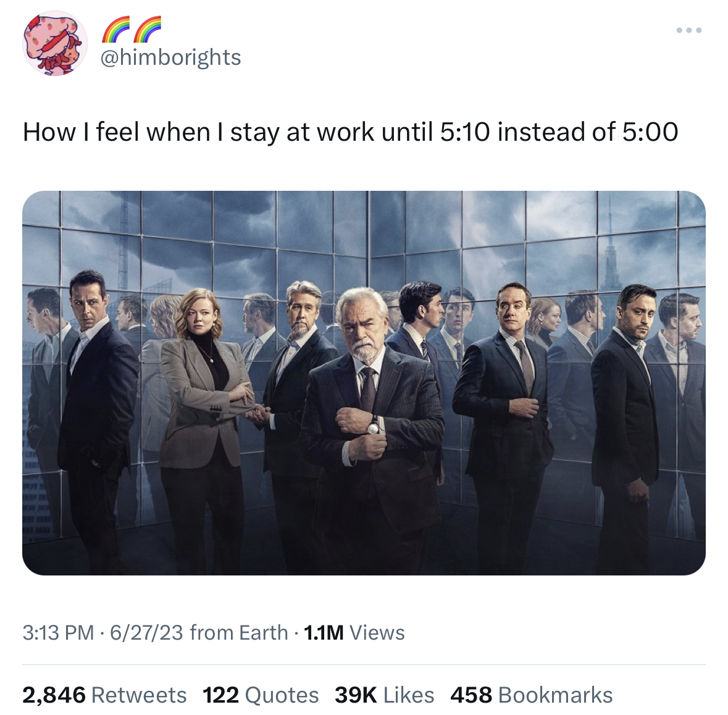
Task: Open the attached group photo of suited people
Action: [364, 383]
